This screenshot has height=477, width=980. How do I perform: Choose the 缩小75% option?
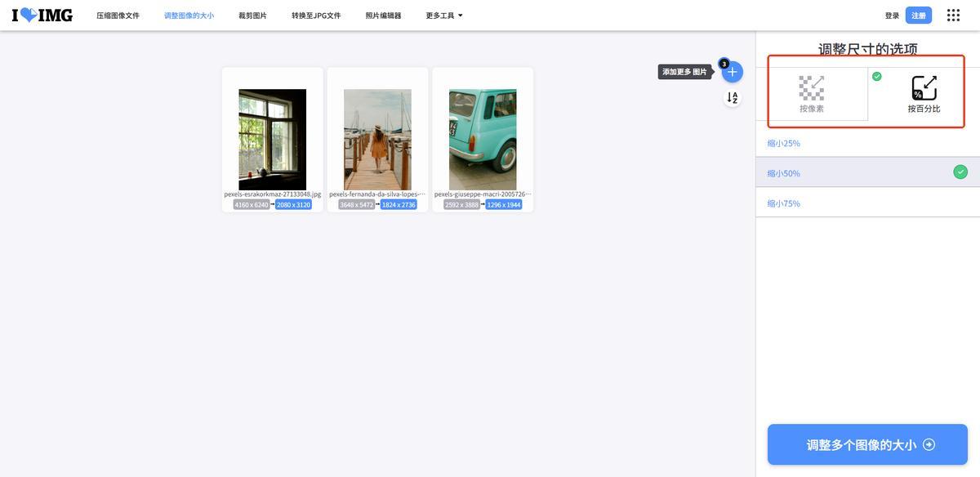tap(783, 203)
